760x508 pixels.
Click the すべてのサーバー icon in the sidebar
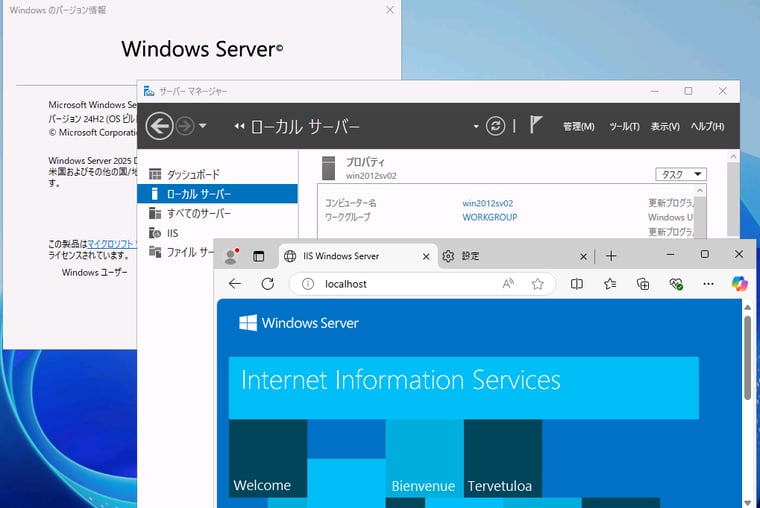click(155, 213)
